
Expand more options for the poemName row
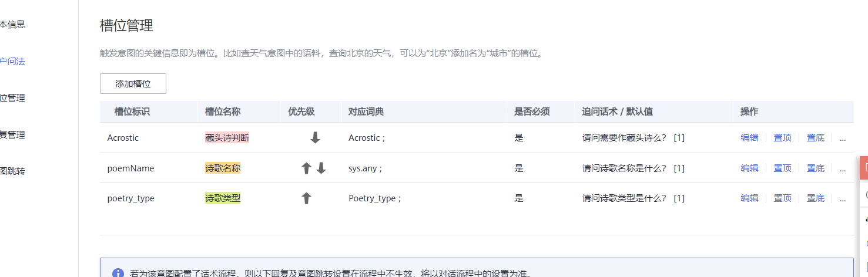(x=843, y=168)
